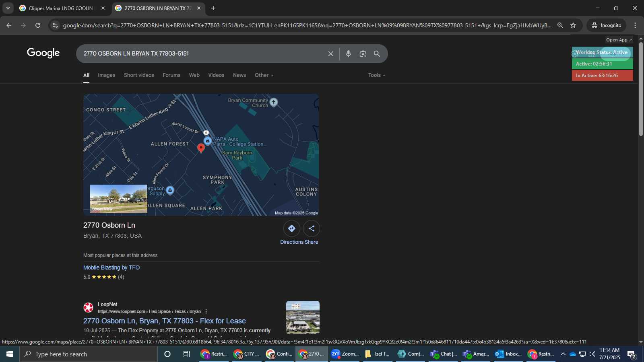This screenshot has height=362, width=644.
Task: Reload the current page
Action: pyautogui.click(x=38, y=25)
